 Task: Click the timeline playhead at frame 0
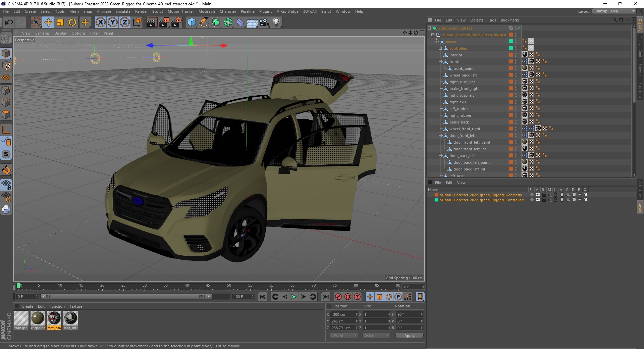[18, 286]
